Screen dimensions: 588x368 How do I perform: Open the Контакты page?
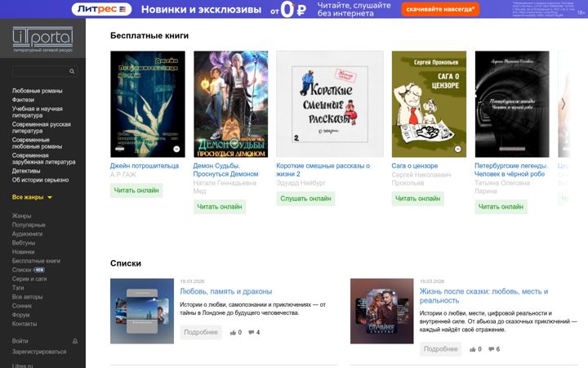(24, 324)
